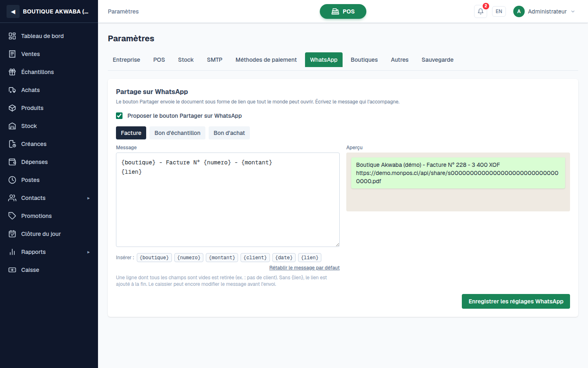Open notifications bell with 2 alerts
588x368 pixels.
[x=481, y=11]
